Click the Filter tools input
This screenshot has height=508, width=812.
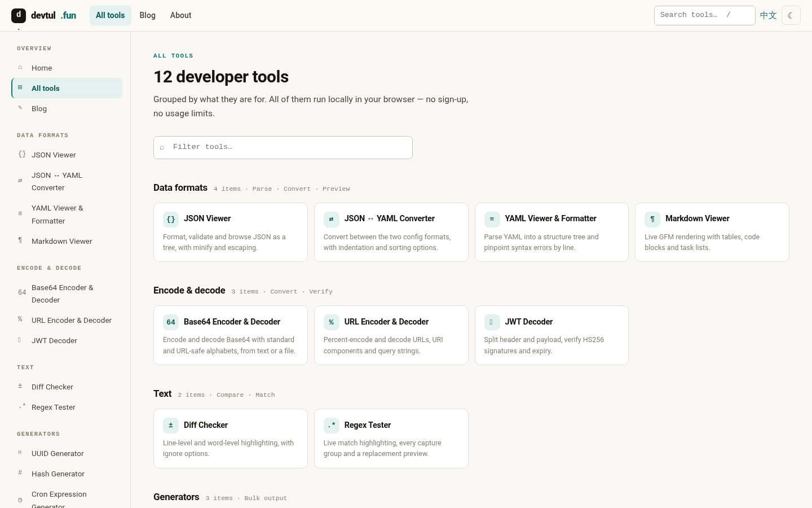click(283, 147)
